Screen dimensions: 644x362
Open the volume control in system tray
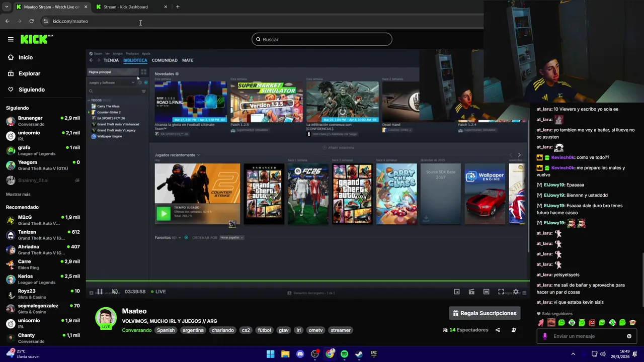[x=603, y=354]
